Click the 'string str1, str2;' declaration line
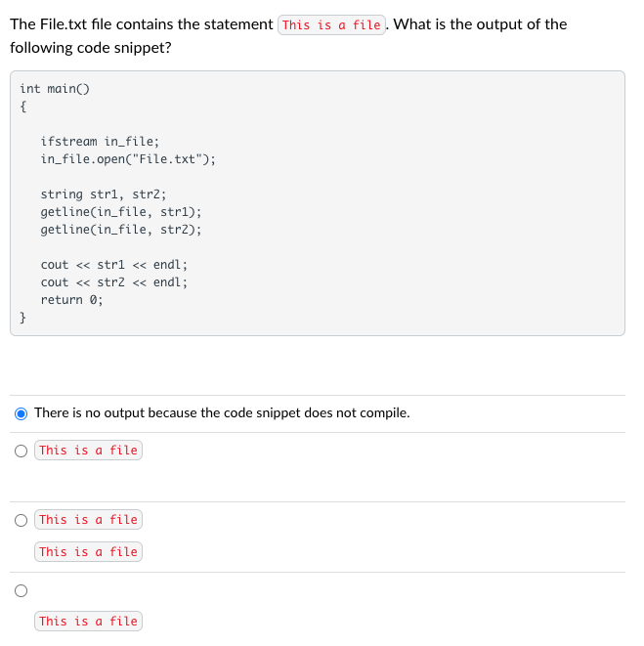Viewport: 644px width, 646px height. coord(104,194)
